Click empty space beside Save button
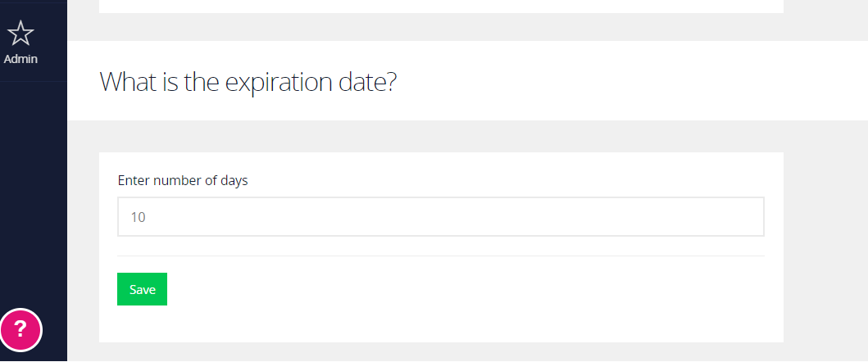This screenshot has height=362, width=868. point(465,289)
